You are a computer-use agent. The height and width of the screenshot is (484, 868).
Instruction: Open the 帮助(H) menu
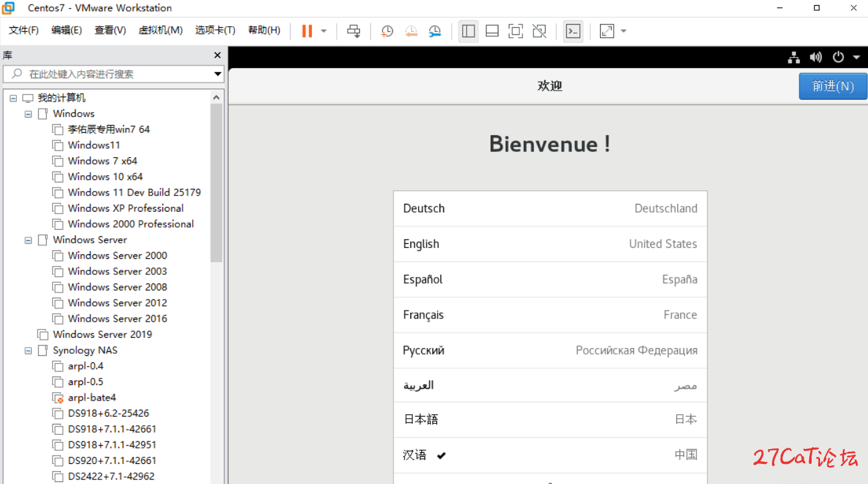(x=264, y=30)
